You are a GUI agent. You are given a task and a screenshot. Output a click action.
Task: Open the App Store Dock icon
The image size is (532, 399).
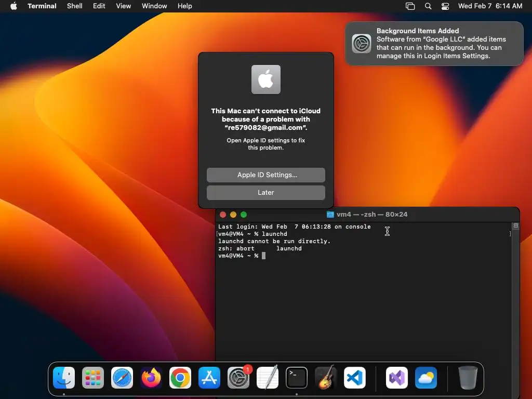209,378
